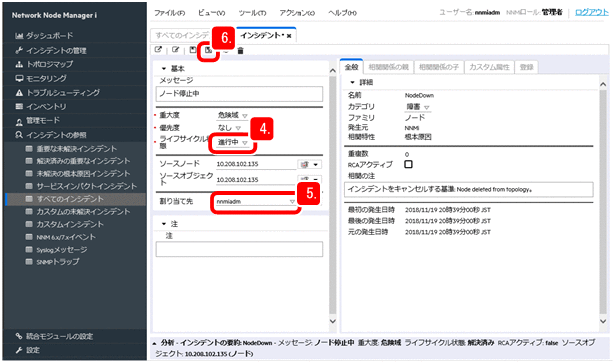Open the アクション menu

(297, 13)
